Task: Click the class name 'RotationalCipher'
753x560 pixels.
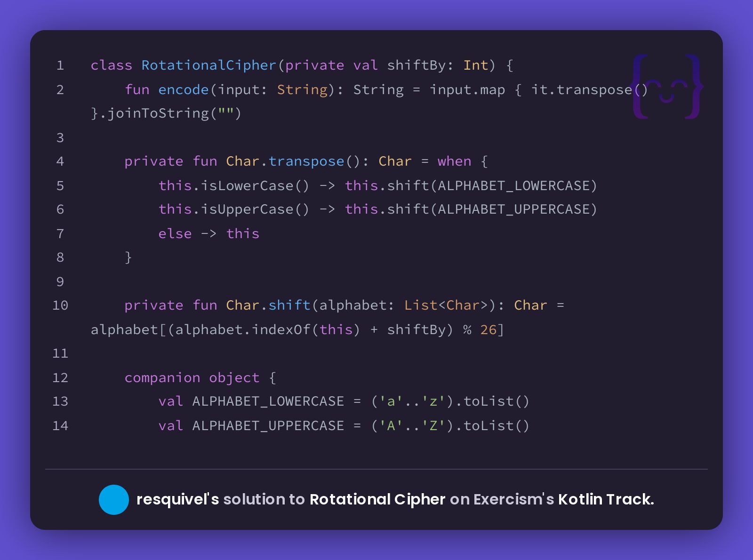Action: click(x=209, y=65)
